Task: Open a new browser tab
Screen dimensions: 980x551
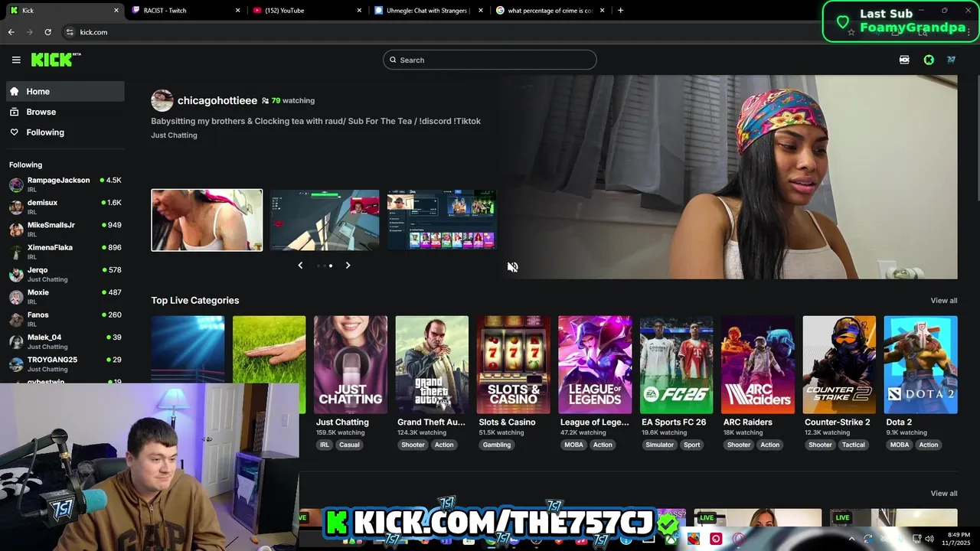Action: (x=620, y=11)
